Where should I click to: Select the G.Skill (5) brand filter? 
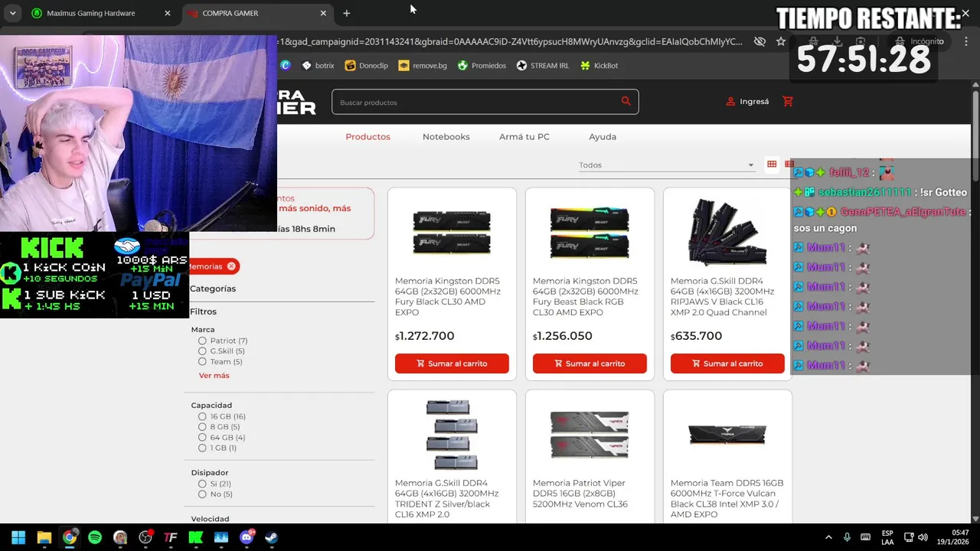pos(202,351)
